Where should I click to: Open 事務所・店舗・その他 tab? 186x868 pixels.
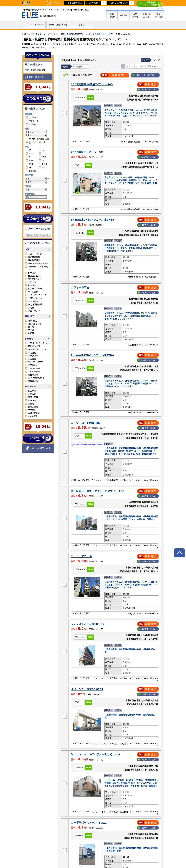point(58,25)
